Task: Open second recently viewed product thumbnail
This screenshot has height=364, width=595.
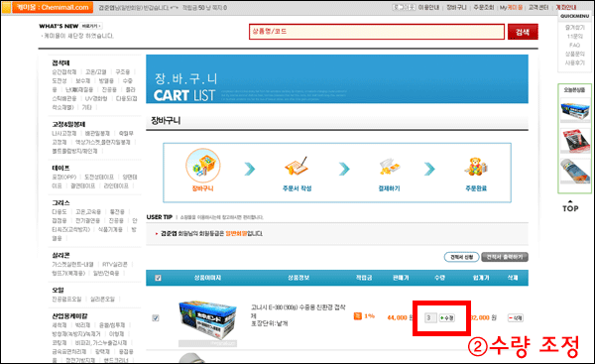Action: (575, 141)
